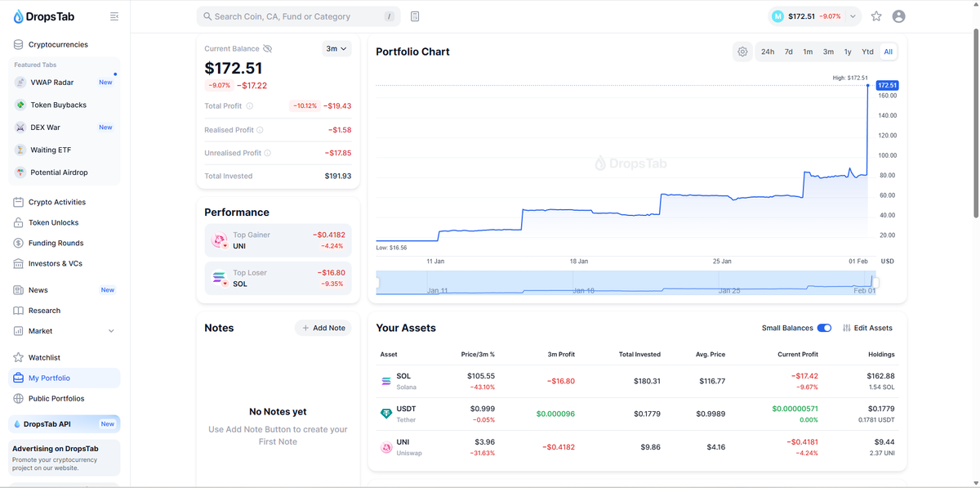Screen dimensions: 980x488
Task: Click the Watchlist star icon
Action: 18,357
